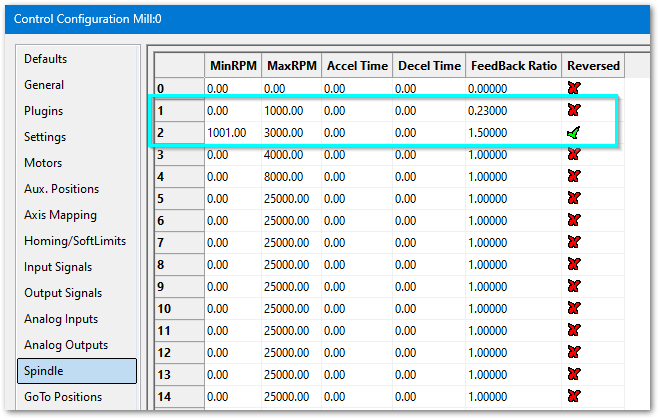This screenshot has width=659, height=419.
Task: Switch to the Motors tab
Action: [x=43, y=163]
